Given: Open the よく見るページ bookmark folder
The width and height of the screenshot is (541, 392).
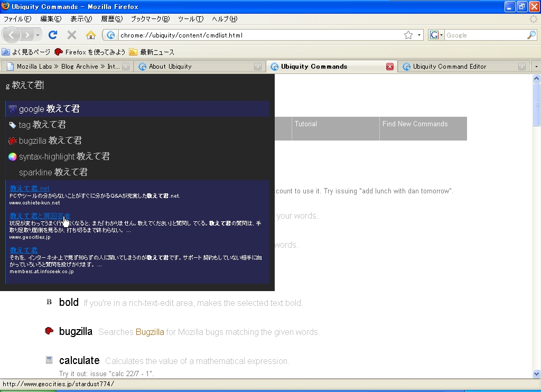Looking at the screenshot, I should click(26, 52).
